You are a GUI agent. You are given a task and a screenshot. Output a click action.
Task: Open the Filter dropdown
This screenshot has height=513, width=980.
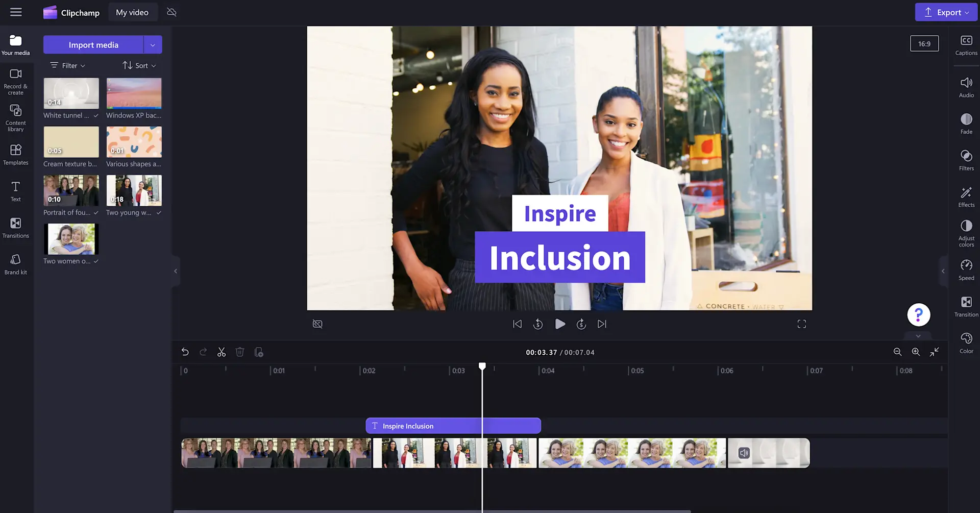tap(68, 65)
